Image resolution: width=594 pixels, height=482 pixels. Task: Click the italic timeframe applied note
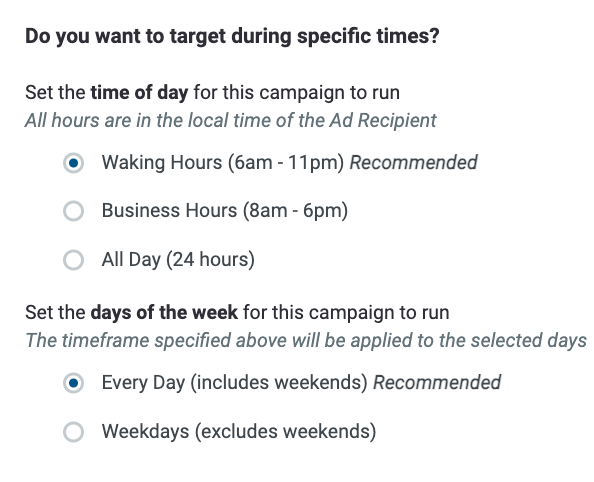[x=306, y=341]
